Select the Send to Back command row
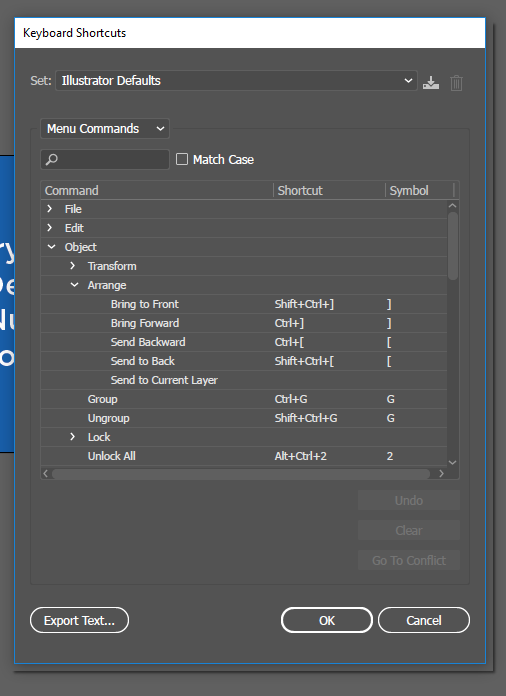This screenshot has height=696, width=506. coord(244,361)
